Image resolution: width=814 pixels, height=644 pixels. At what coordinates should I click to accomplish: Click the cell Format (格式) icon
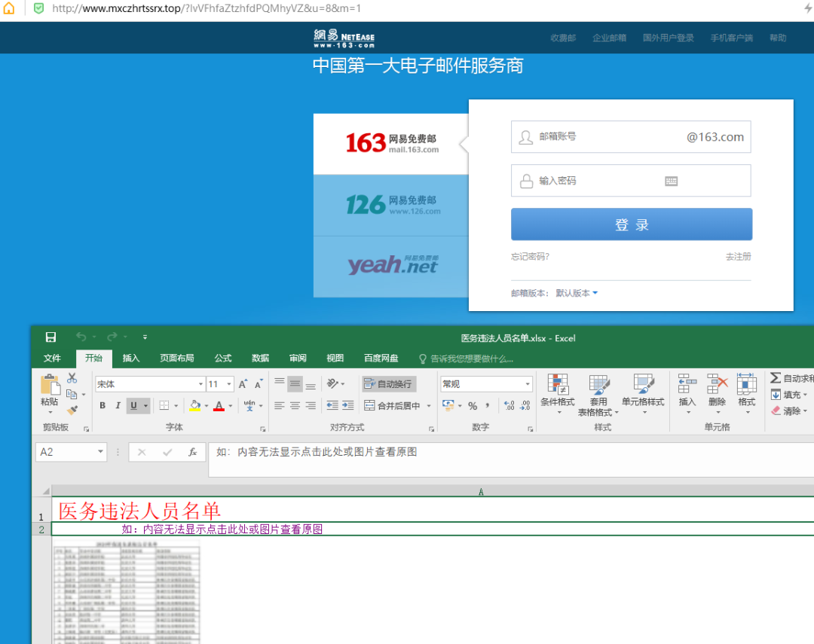coord(746,384)
